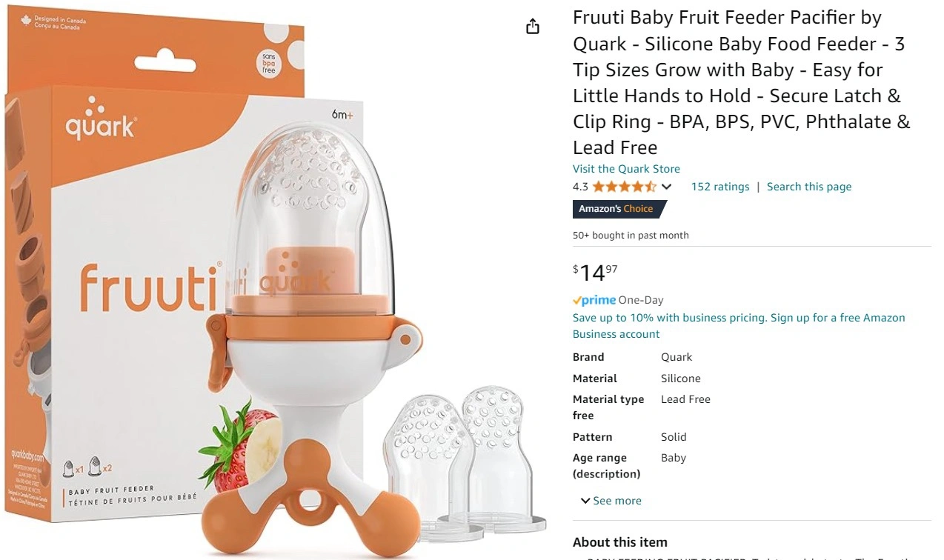Click the Fruuti product main image
The height and width of the screenshot is (560, 944).
pyautogui.click(x=276, y=280)
